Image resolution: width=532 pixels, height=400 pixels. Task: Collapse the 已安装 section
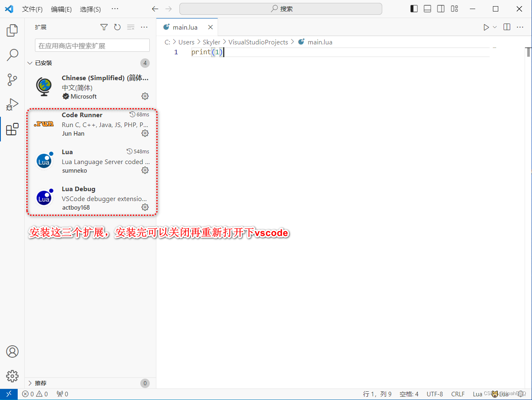point(90,63)
